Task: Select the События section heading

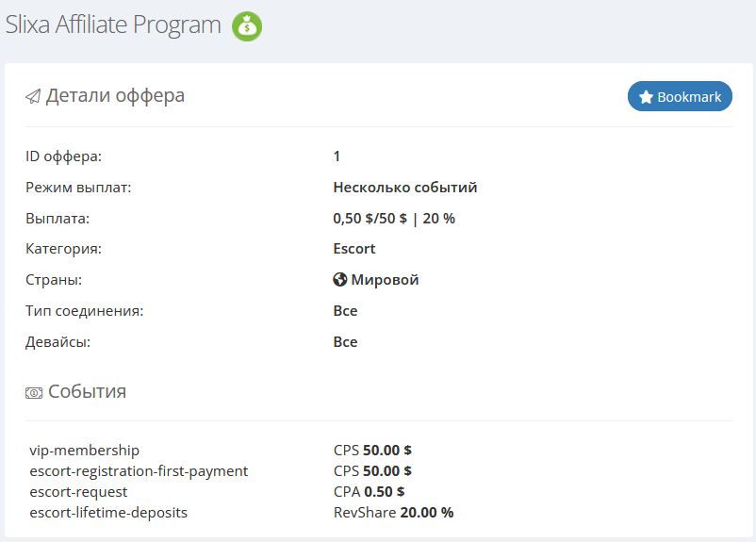Action: pyautogui.click(x=87, y=391)
